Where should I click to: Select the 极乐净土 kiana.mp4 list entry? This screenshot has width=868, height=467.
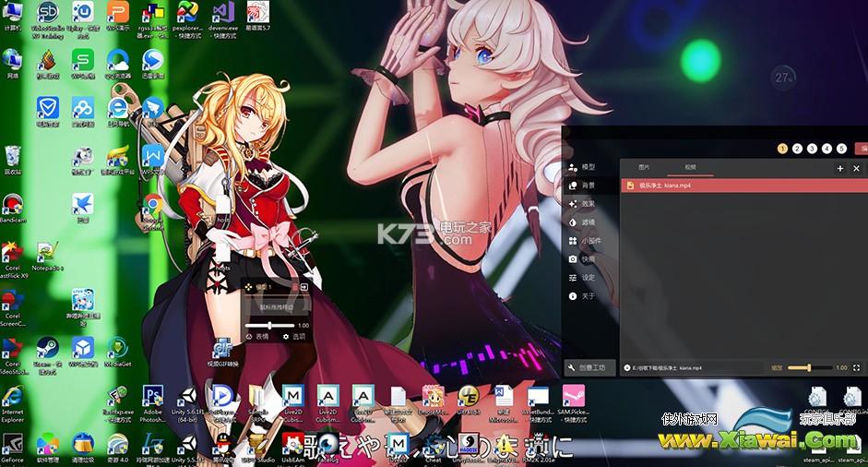(743, 186)
